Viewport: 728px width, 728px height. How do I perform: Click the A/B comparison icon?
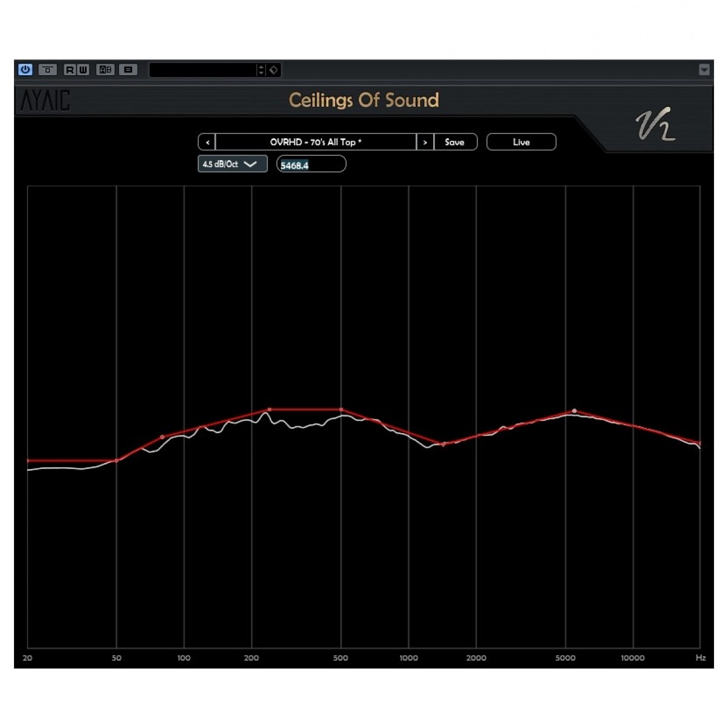(106, 70)
